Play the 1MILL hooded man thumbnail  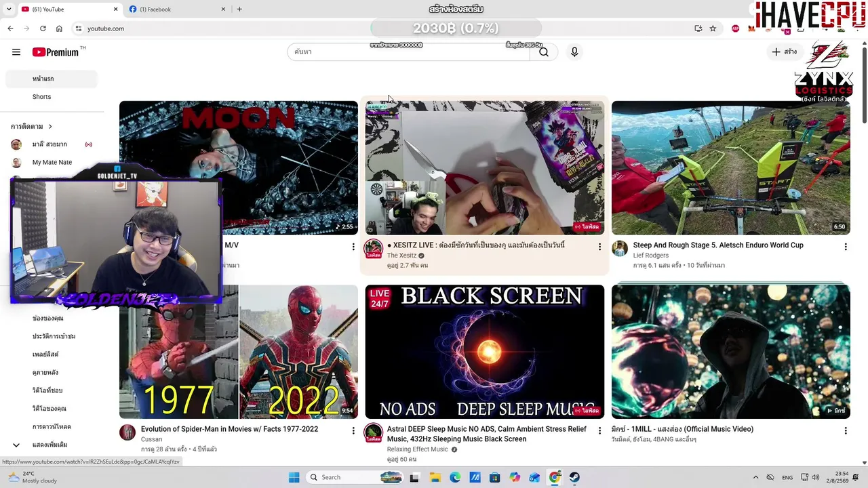tap(730, 352)
